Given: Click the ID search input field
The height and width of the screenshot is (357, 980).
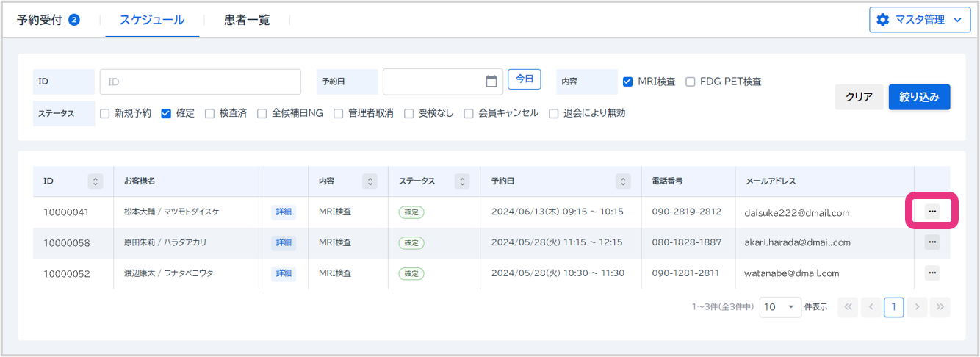Looking at the screenshot, I should point(200,82).
